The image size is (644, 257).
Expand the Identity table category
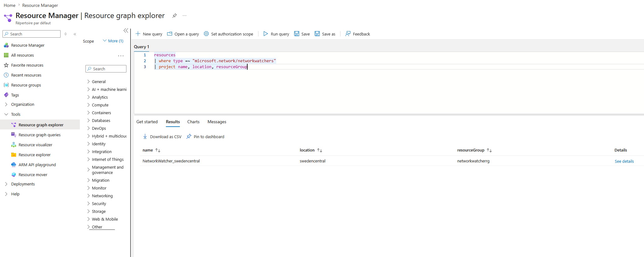(x=89, y=144)
